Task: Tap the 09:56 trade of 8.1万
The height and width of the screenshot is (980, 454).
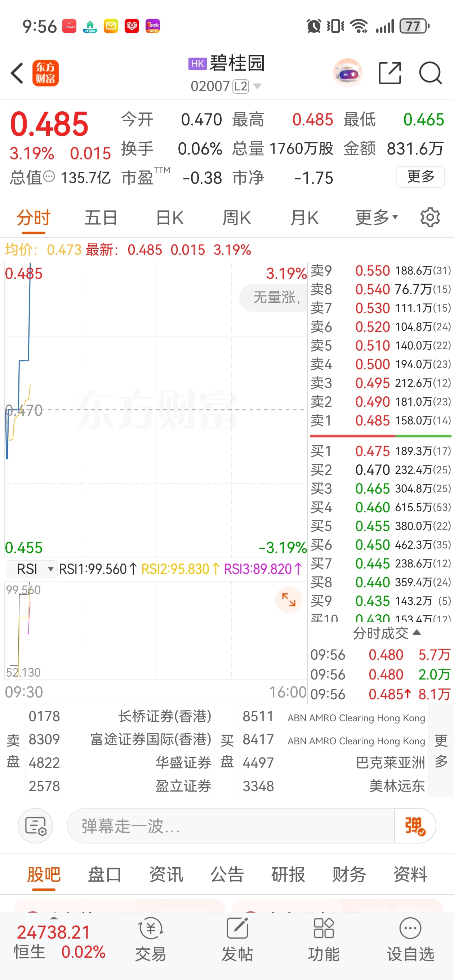Action: click(380, 694)
